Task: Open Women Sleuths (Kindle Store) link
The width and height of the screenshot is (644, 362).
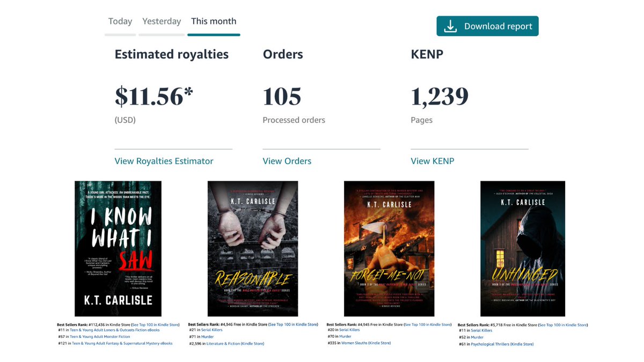Action: [x=366, y=343]
